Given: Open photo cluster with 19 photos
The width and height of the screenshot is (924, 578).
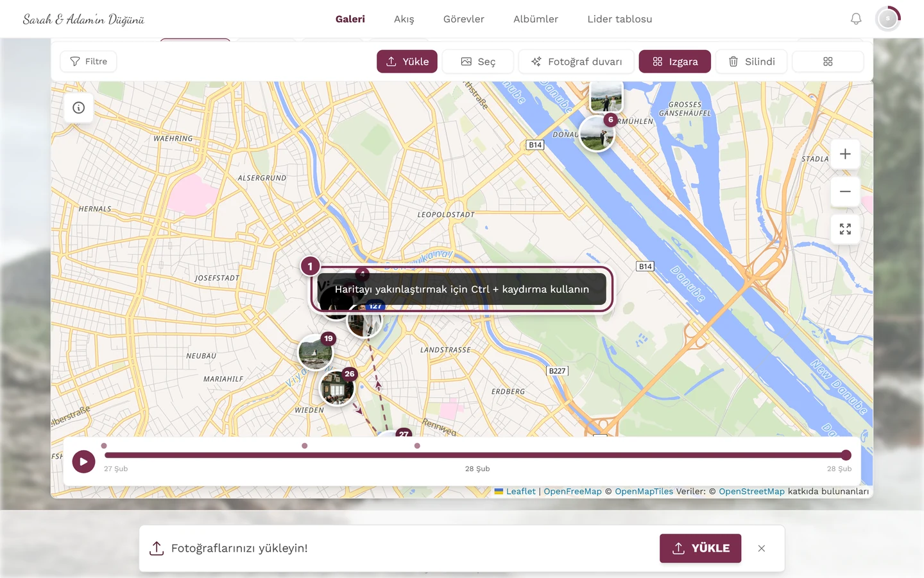Looking at the screenshot, I should (x=316, y=352).
